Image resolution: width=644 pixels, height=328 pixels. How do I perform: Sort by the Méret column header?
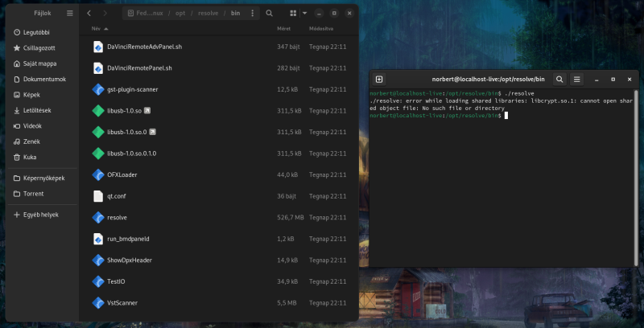tap(284, 29)
